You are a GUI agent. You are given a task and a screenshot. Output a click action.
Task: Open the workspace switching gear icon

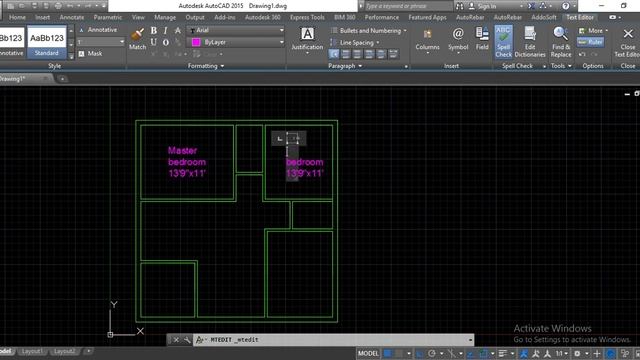[x=577, y=353]
